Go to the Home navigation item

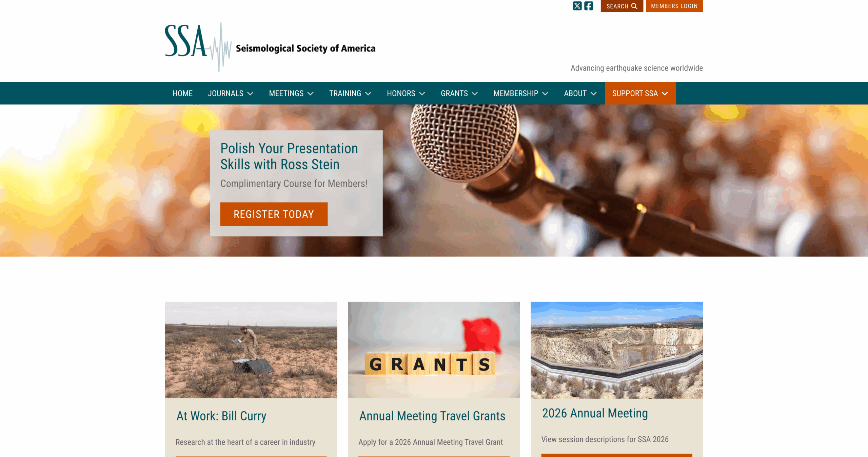pyautogui.click(x=182, y=94)
